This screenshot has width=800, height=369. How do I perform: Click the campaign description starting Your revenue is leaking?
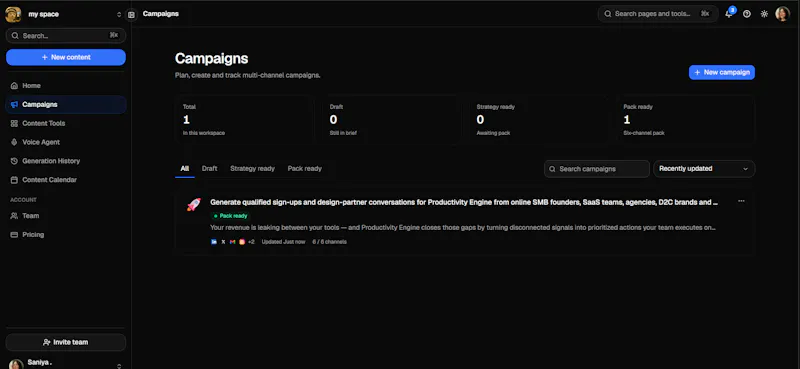463,228
